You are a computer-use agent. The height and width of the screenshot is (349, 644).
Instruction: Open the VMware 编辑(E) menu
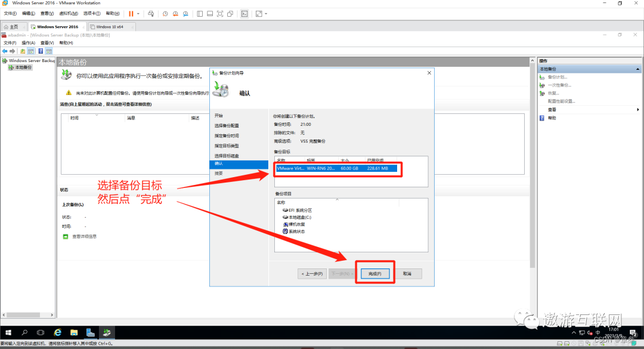pos(29,14)
